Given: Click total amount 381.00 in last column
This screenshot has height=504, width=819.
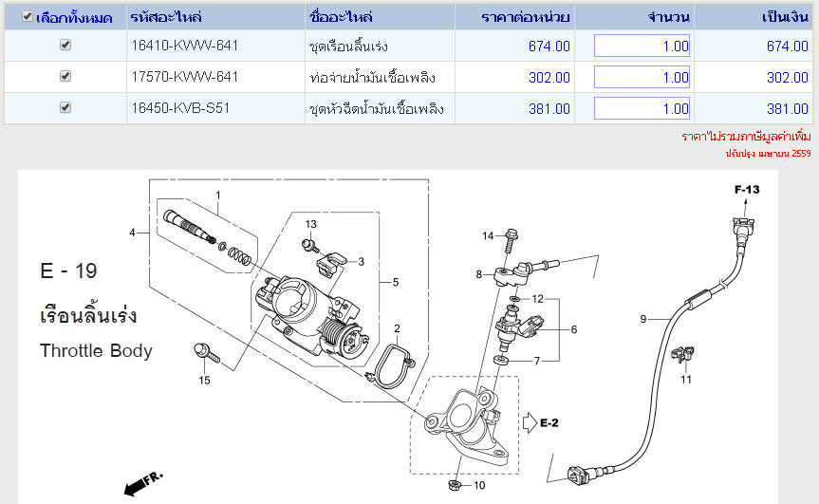Looking at the screenshot, I should coord(788,108).
